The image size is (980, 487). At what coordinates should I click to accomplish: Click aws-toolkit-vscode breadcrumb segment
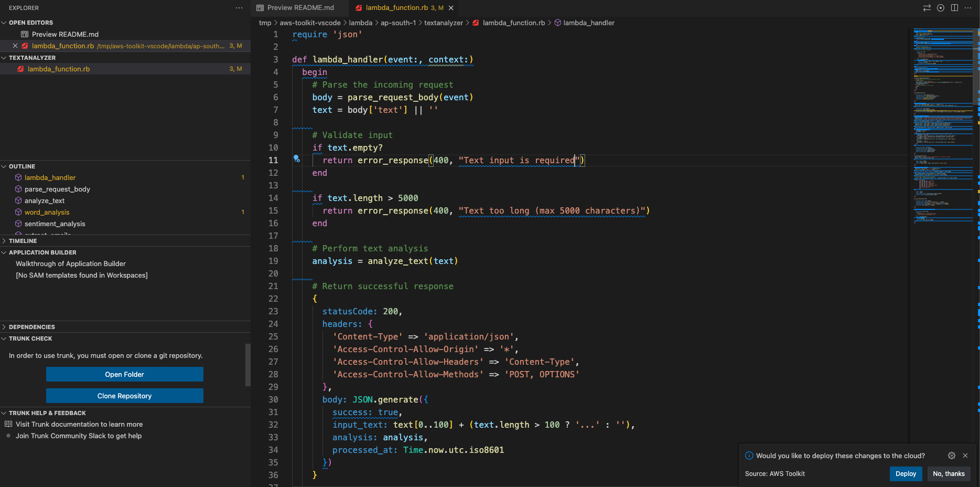310,23
